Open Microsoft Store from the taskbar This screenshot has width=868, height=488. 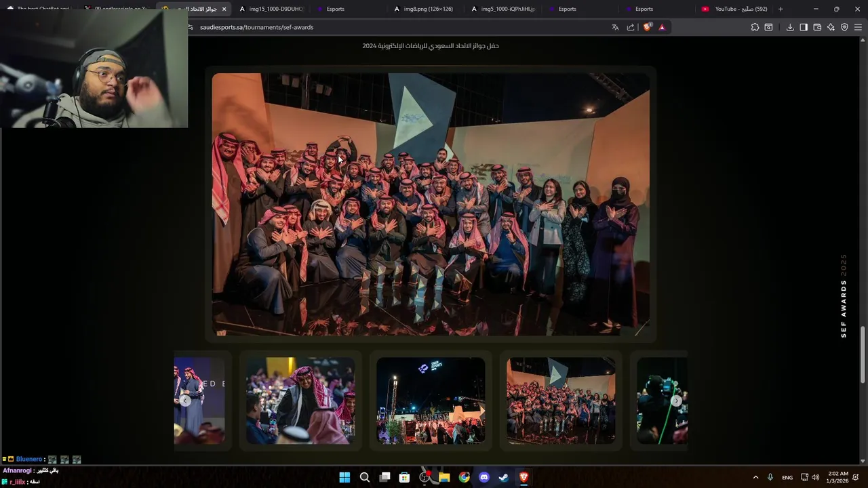[x=404, y=477]
